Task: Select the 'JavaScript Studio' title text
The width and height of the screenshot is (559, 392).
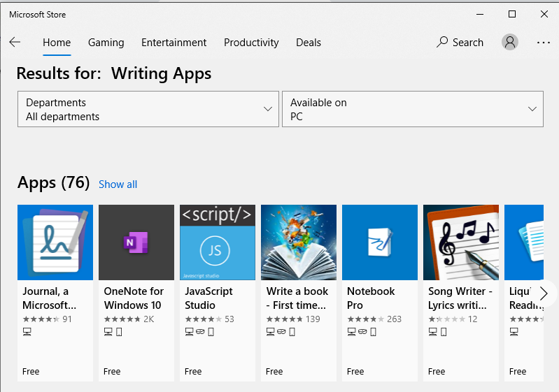Action: tap(208, 298)
